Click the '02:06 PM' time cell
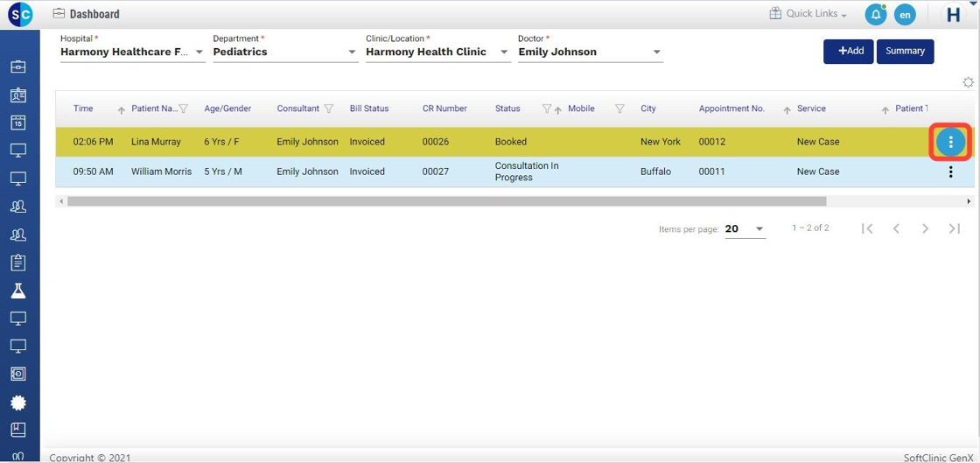 [x=93, y=142]
